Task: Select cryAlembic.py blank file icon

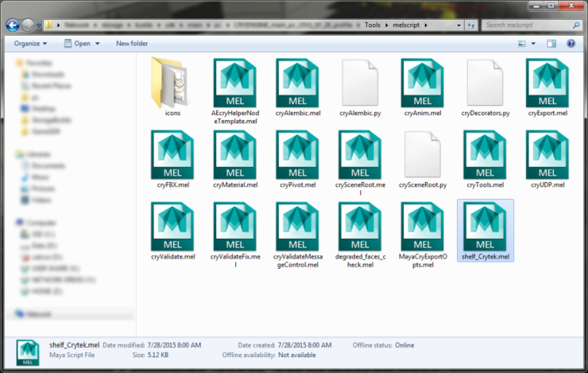Action: pyautogui.click(x=360, y=83)
